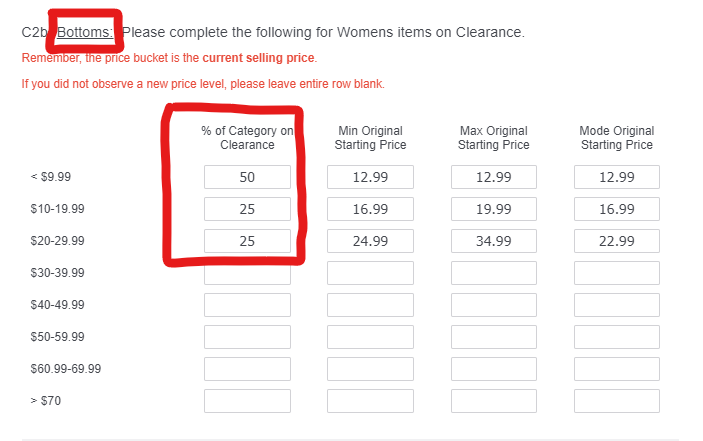Focus Max Original Price field showing 34.99
Image resolution: width=703 pixels, height=441 pixels.
[494, 241]
